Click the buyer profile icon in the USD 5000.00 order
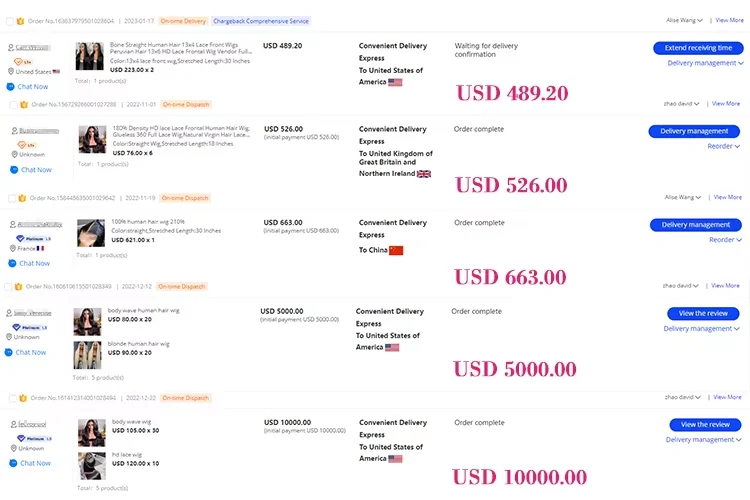This screenshot has width=750, height=500. point(10,312)
